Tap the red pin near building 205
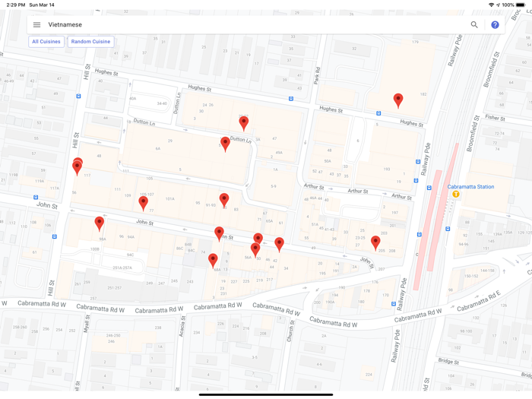The image size is (532, 399). [375, 243]
